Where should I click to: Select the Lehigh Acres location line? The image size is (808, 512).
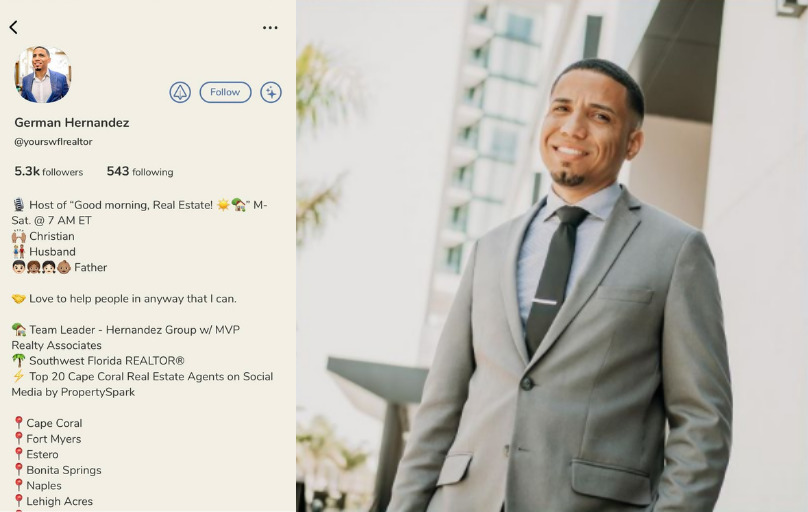click(54, 501)
